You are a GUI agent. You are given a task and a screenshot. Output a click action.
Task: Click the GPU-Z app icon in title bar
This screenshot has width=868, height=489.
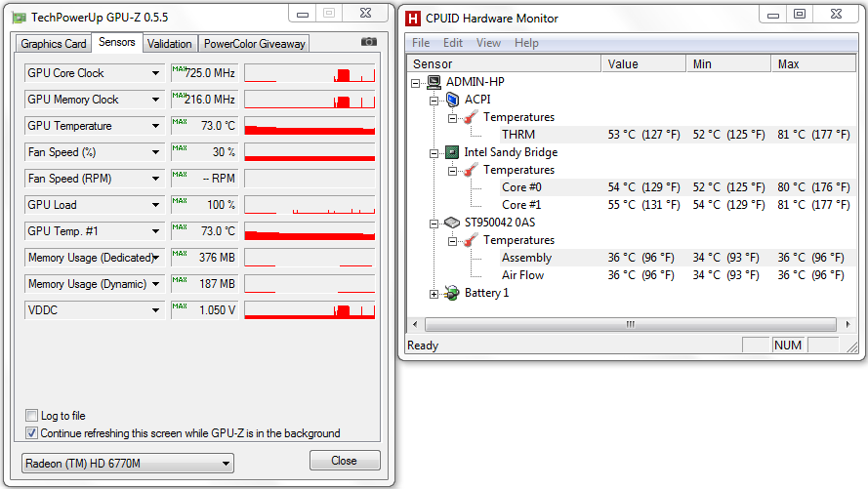tap(20, 19)
